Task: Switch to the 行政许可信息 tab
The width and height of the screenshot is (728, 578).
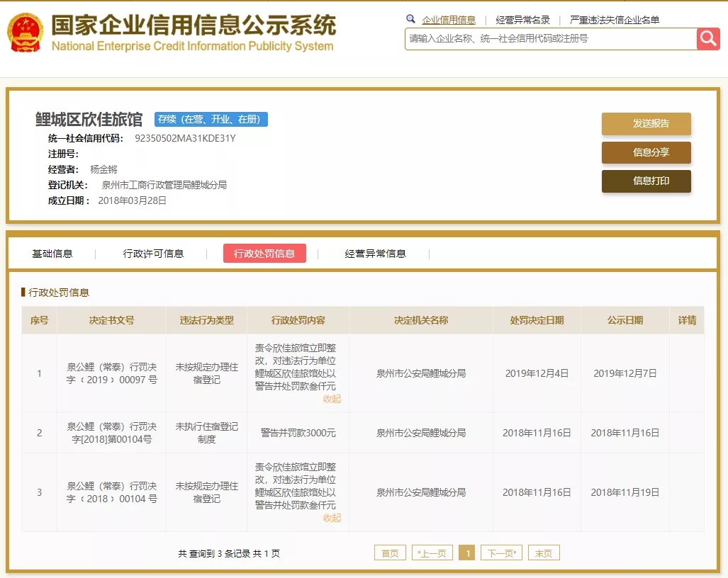Action: click(153, 254)
